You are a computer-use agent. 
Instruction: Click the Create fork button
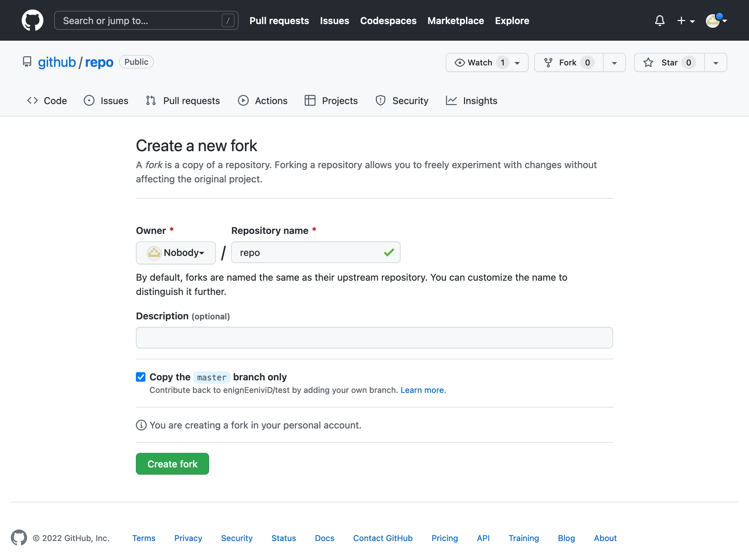coord(172,464)
